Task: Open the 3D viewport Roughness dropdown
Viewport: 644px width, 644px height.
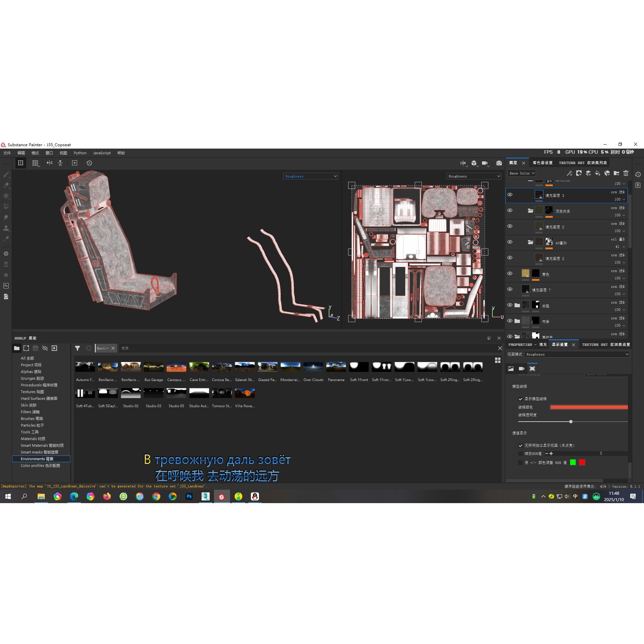Action: 310,176
